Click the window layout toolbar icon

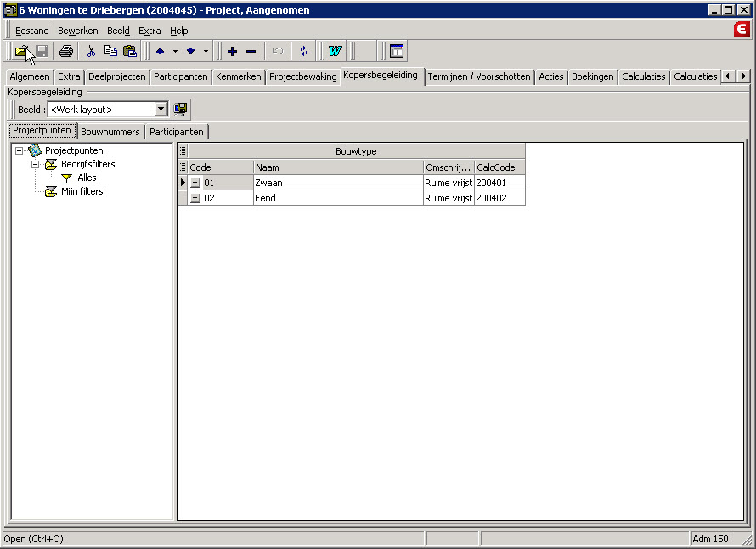(397, 51)
